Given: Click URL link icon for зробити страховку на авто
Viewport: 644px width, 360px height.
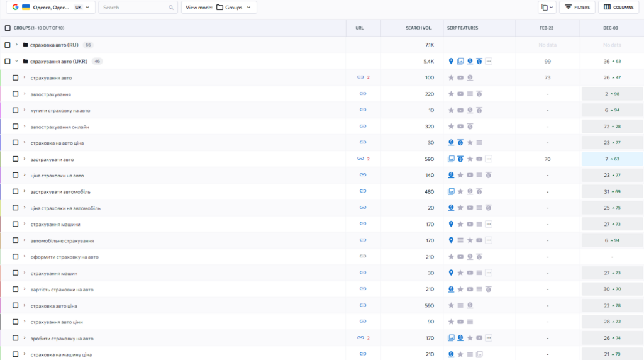Looking at the screenshot, I should pos(360,338).
